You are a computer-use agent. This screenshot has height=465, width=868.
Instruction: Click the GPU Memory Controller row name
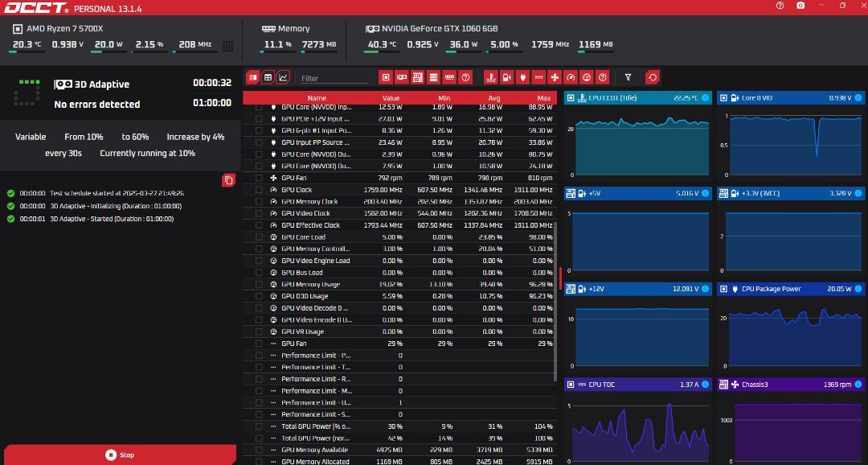316,249
